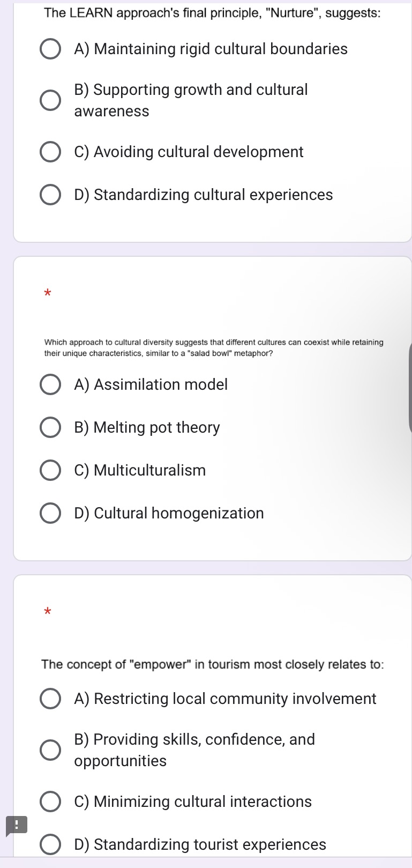Select 'C) Multiculturalism' radio button
412x868 pixels.
click(x=50, y=470)
